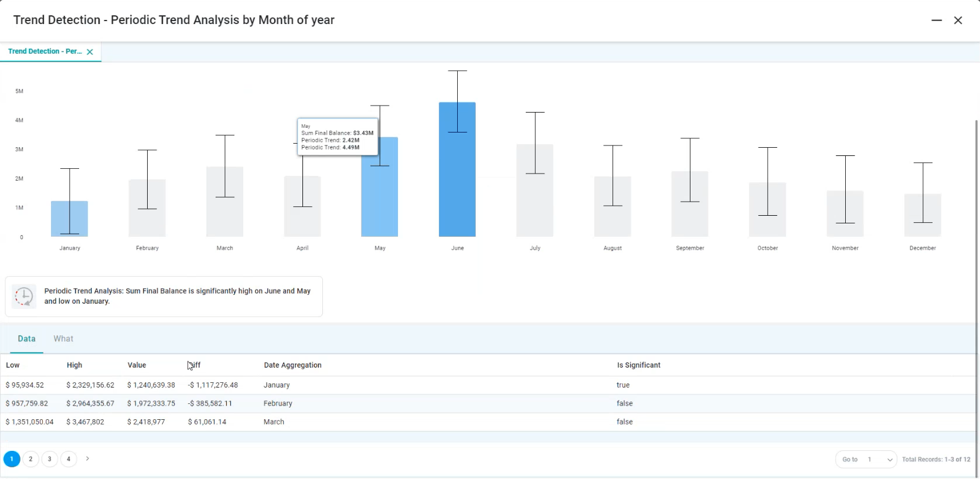Open the Trend Detection - Per... tab

click(x=45, y=52)
